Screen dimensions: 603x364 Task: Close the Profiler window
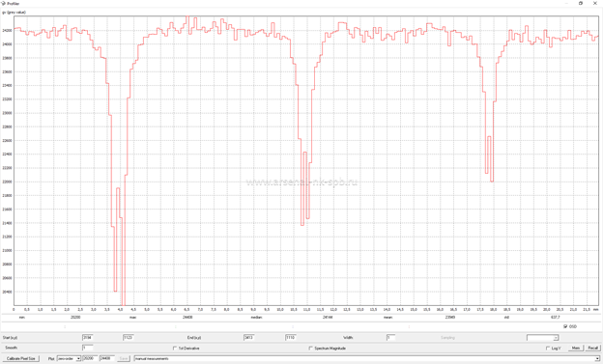(595, 3)
